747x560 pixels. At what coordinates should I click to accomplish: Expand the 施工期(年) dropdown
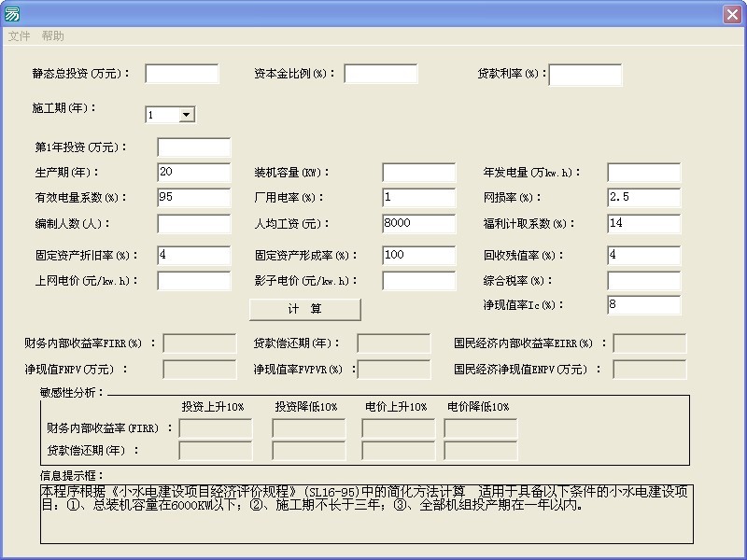click(186, 115)
